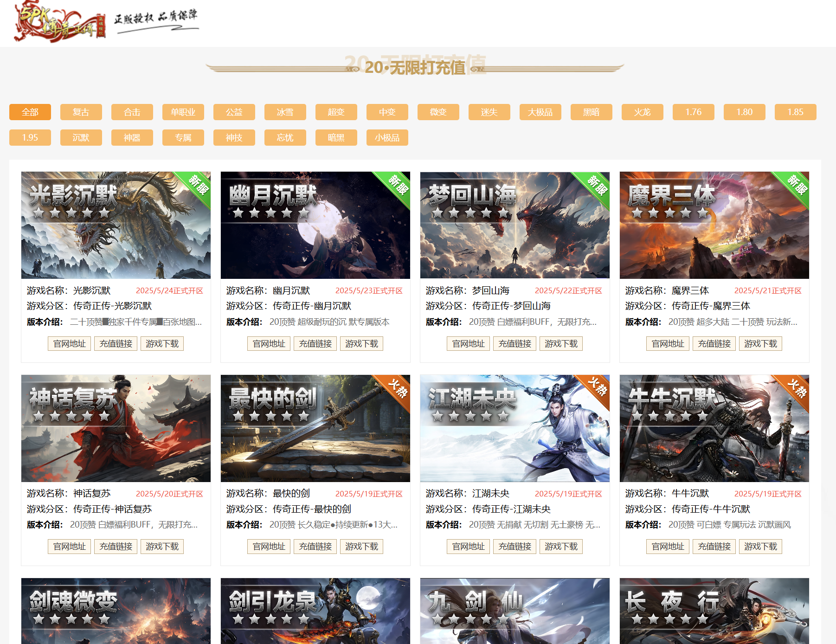Open 充值链接 for 魔界三体

714,344
